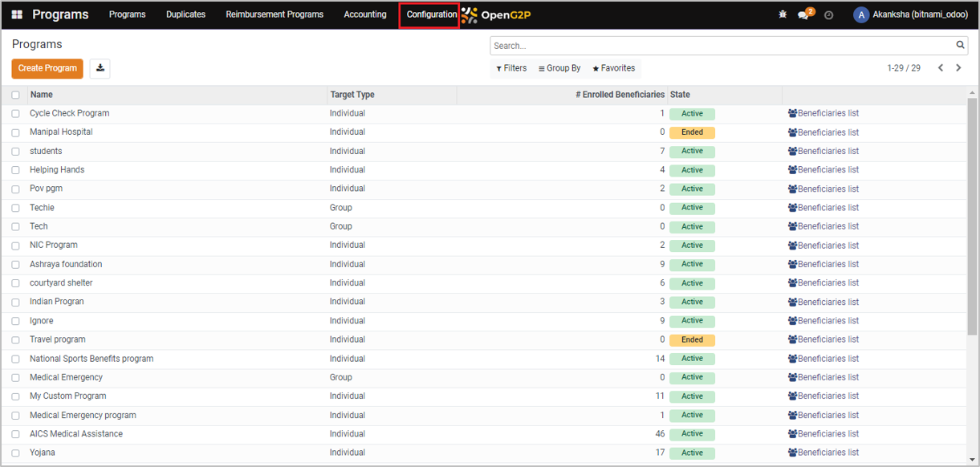Tick the select-all header checkbox
Screen dimensions: 980x467
(x=16, y=95)
